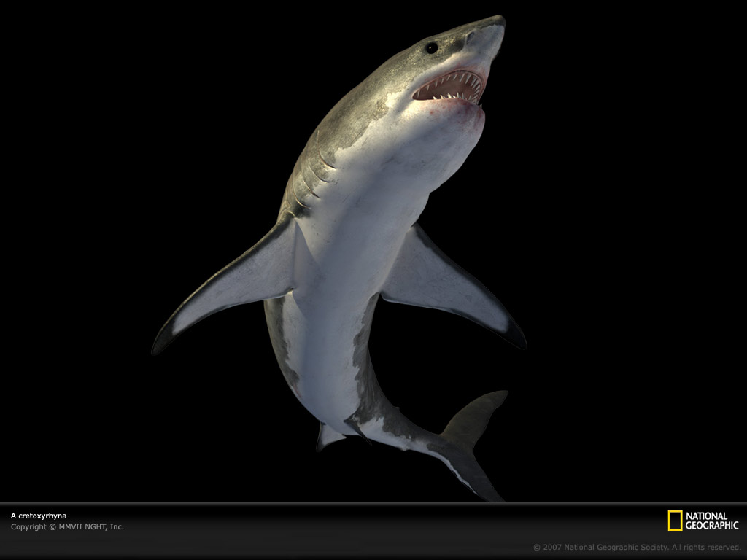The width and height of the screenshot is (747, 560).
Task: Click the small pelvic fin near the tail
Action: point(328,436)
